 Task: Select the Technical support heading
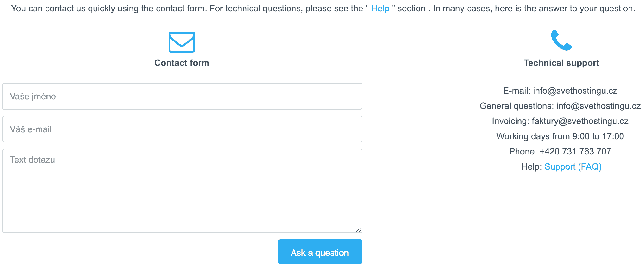tap(561, 63)
